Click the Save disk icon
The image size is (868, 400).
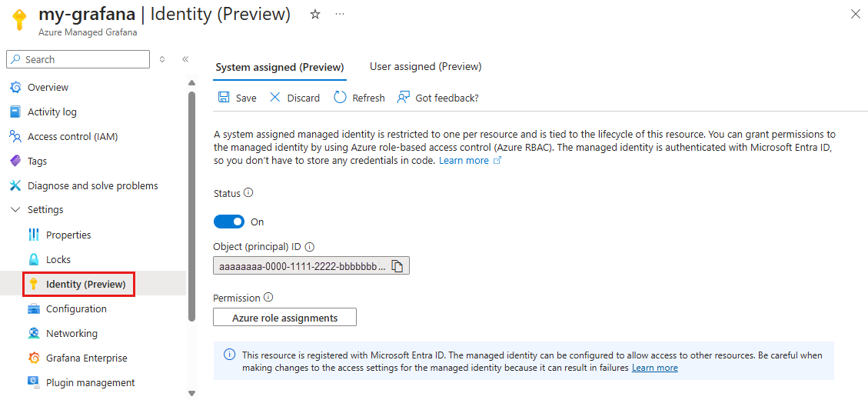click(224, 98)
